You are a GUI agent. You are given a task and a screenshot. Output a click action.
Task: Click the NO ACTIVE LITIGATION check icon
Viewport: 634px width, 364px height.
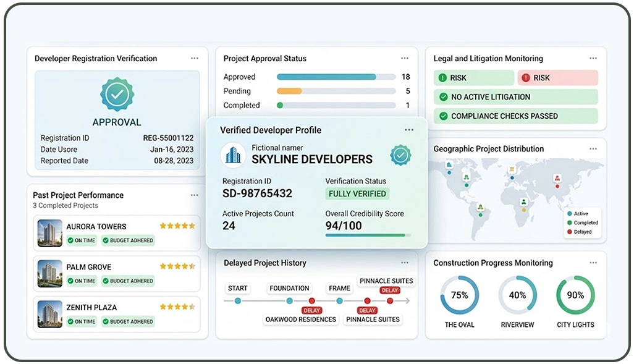point(444,96)
